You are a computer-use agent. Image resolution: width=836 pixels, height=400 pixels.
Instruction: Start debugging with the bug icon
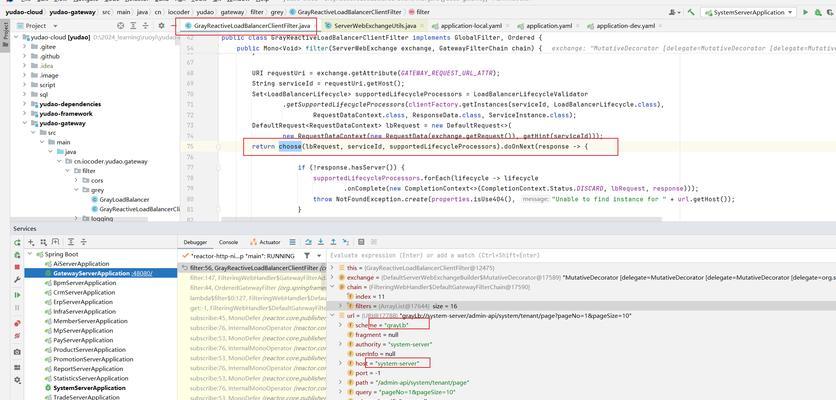click(x=818, y=12)
